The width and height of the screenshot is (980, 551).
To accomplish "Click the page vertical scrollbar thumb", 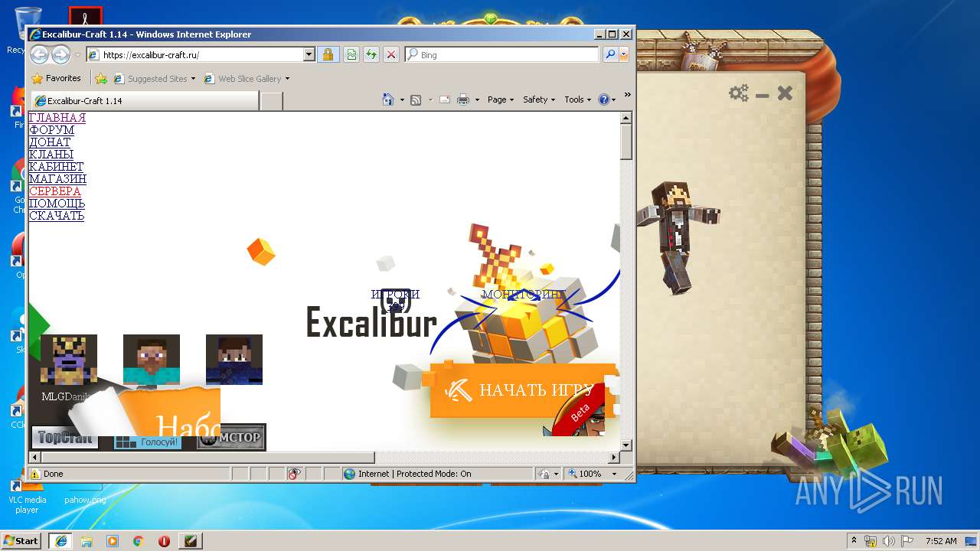I will [x=626, y=142].
